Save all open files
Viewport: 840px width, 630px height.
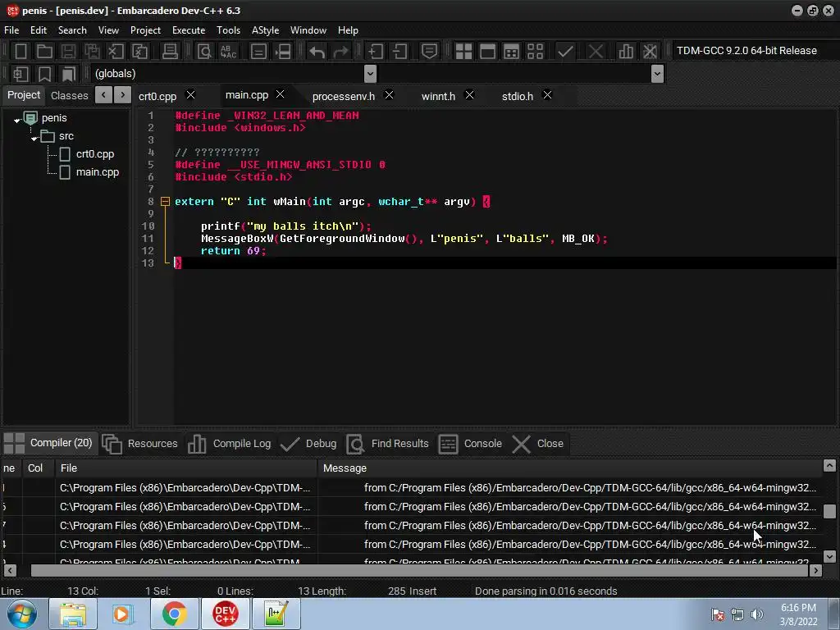point(92,52)
